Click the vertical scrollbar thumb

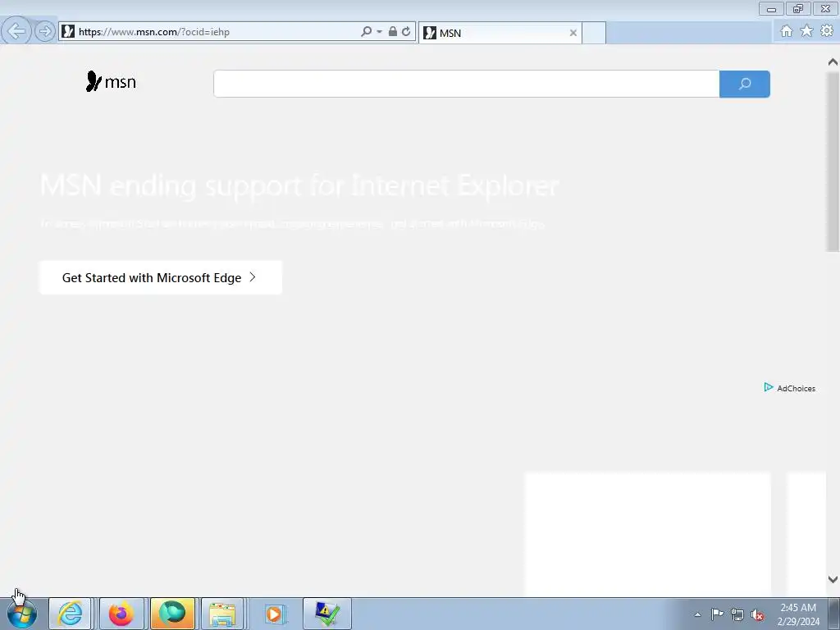click(833, 162)
